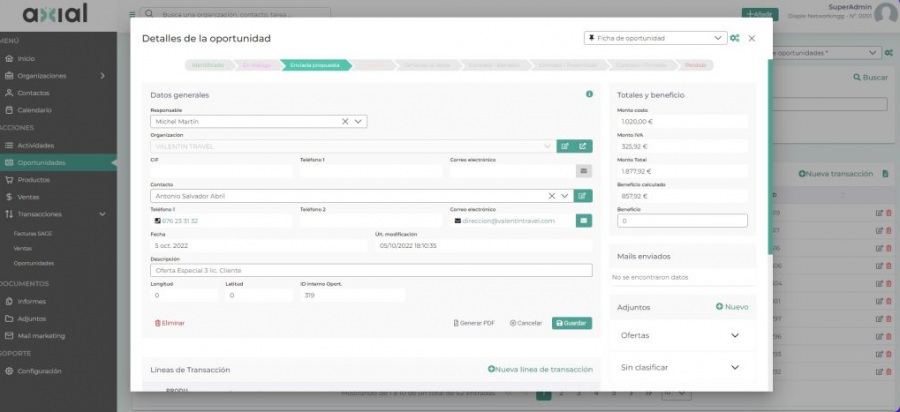Select the Enviada propuesta pipeline stage

[x=315, y=65]
